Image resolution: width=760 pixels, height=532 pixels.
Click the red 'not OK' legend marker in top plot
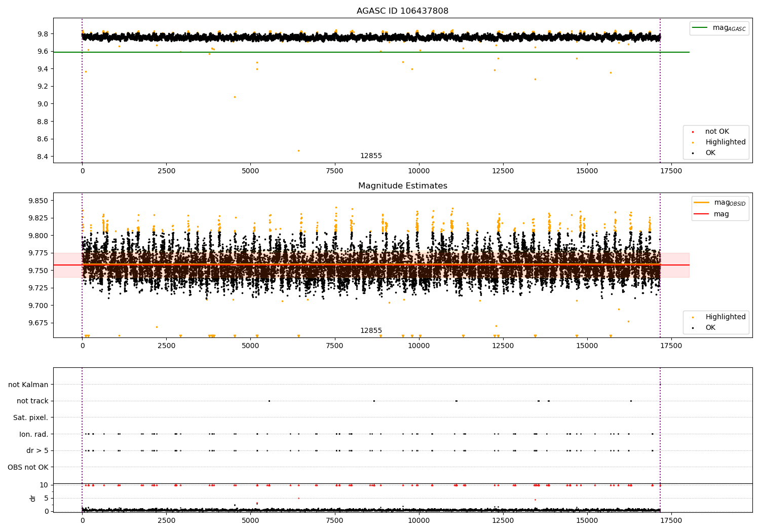click(x=693, y=132)
